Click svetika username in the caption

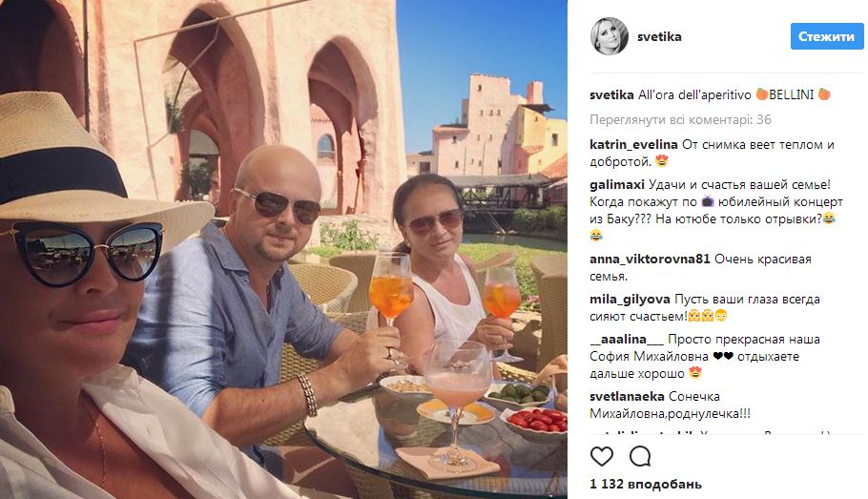(611, 94)
